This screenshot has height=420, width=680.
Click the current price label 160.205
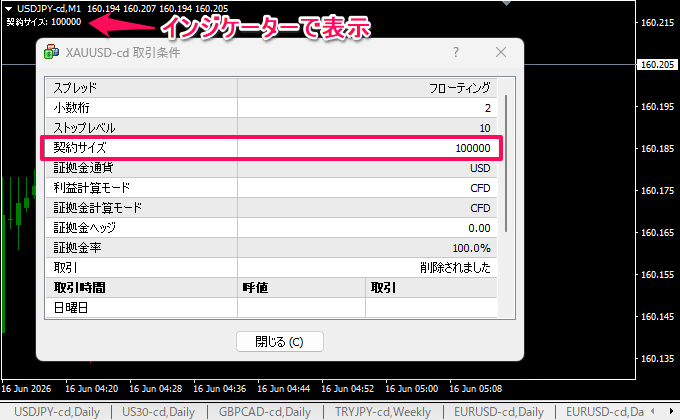pyautogui.click(x=657, y=65)
